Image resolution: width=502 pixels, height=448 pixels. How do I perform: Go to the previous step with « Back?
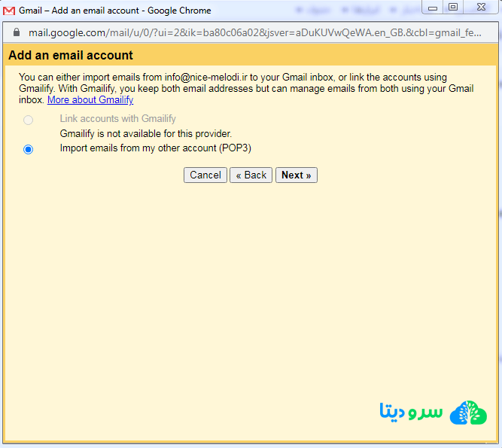251,175
